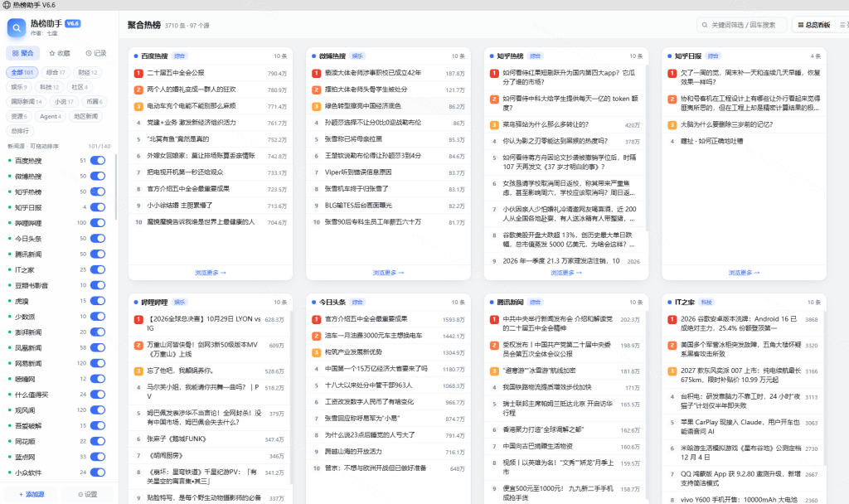
Task: Click 浏览更多 under 知乎日报
Action: pyautogui.click(x=744, y=273)
